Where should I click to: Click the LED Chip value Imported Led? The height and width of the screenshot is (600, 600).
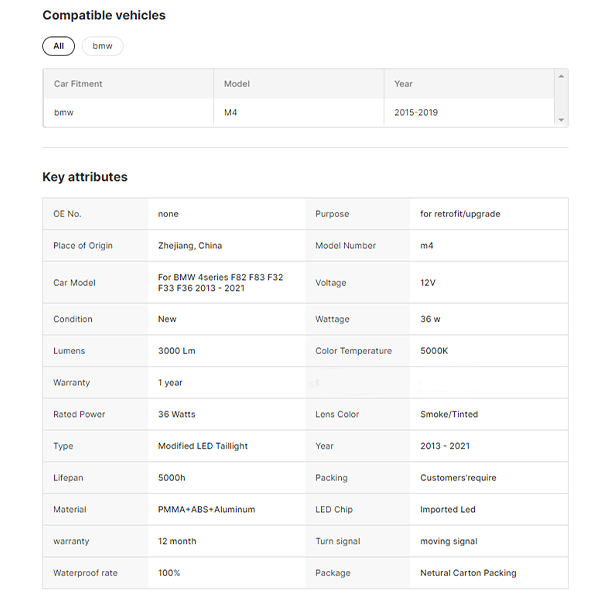pyautogui.click(x=448, y=510)
